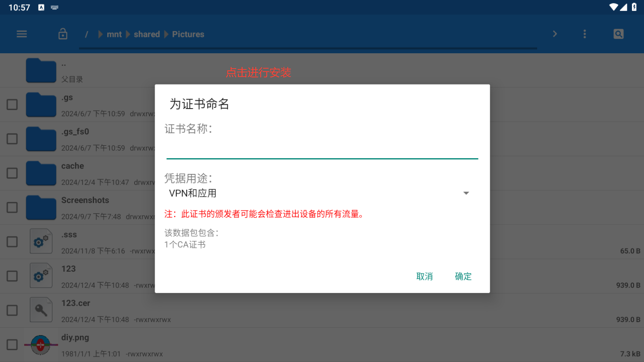
Task: Click the diy.png file name
Action: (x=75, y=337)
